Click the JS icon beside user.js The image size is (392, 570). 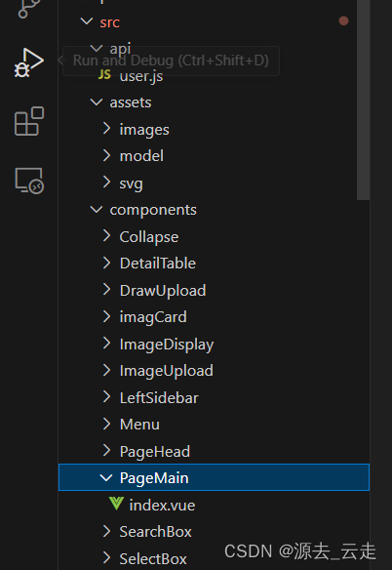click(104, 75)
